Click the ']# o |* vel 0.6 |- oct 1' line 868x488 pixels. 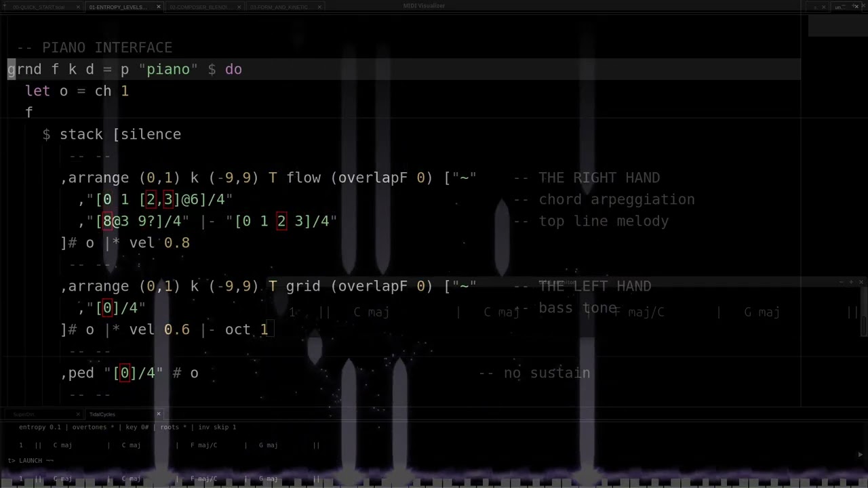coord(165,329)
